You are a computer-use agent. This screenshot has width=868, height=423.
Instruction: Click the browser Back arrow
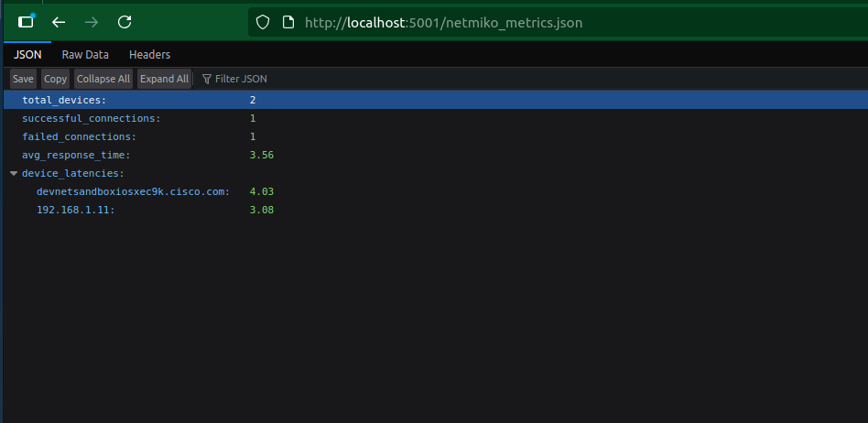click(59, 22)
